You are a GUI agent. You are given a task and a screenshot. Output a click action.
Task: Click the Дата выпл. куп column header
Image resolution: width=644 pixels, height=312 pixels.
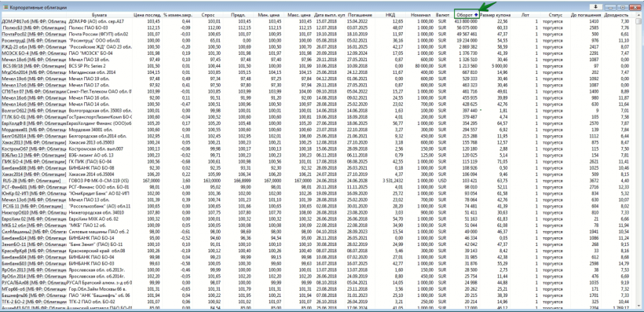coord(329,15)
